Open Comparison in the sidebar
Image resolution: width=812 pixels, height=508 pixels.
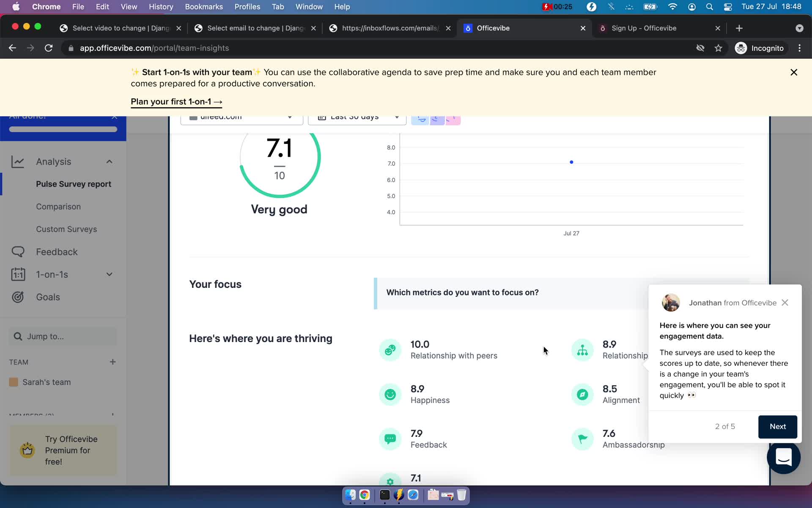pyautogui.click(x=58, y=207)
